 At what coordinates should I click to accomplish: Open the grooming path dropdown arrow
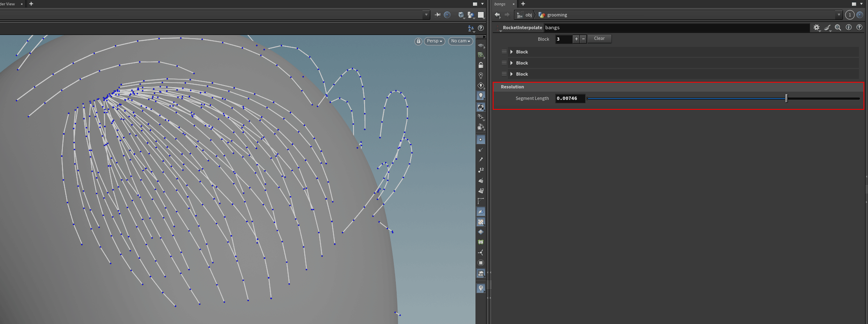pyautogui.click(x=839, y=15)
